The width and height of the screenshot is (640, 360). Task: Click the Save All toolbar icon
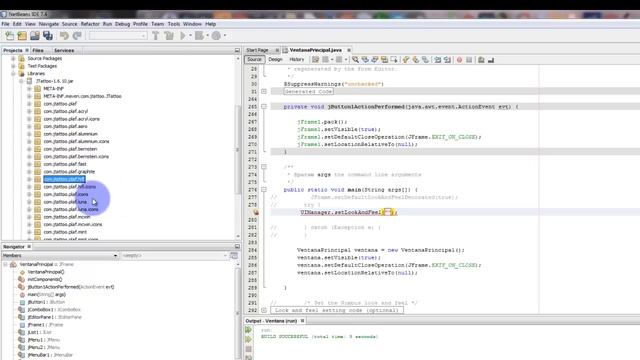point(48,36)
